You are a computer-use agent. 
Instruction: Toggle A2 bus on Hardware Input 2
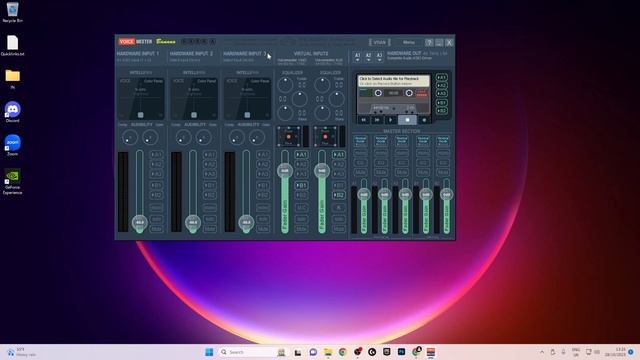click(x=209, y=164)
